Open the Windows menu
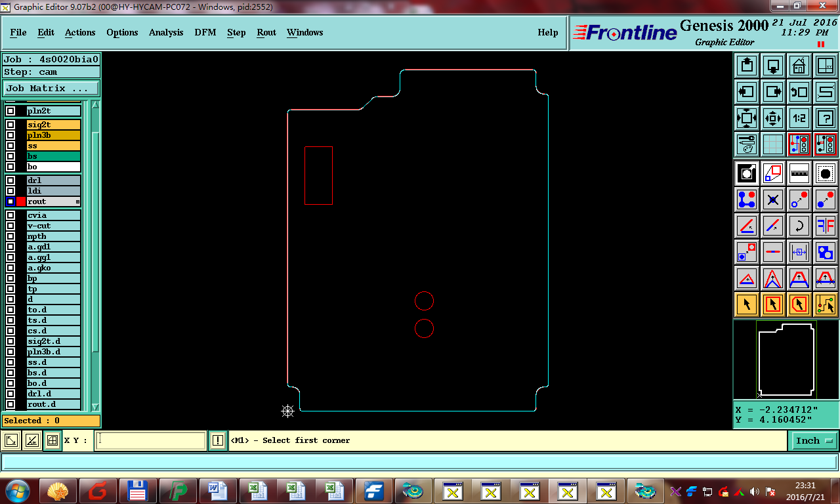This screenshot has height=504, width=840. pos(304,32)
